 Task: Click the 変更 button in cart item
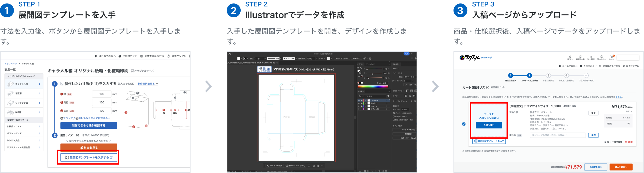[x=593, y=113]
